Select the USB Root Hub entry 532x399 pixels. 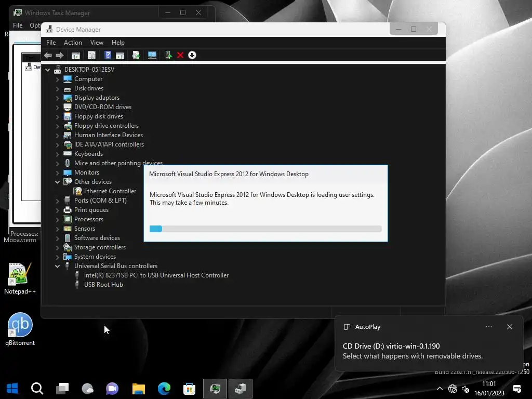tap(103, 285)
